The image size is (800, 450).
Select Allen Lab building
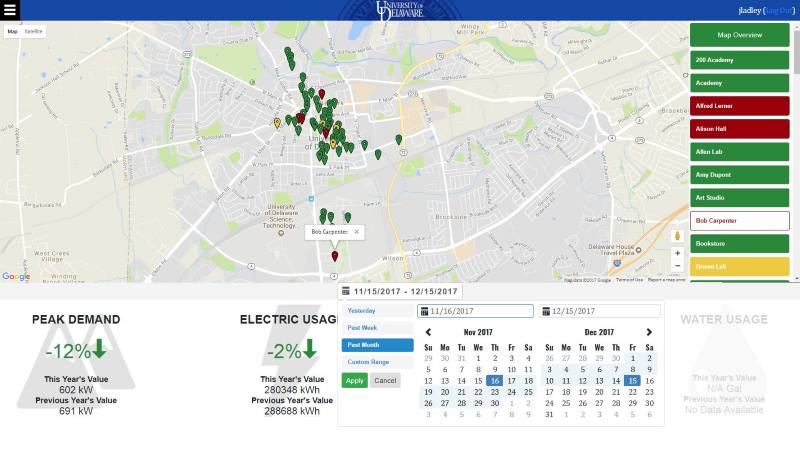[x=739, y=152]
